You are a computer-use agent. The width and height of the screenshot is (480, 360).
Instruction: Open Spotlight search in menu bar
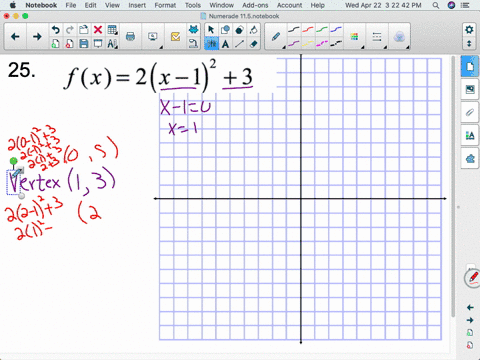436,5
